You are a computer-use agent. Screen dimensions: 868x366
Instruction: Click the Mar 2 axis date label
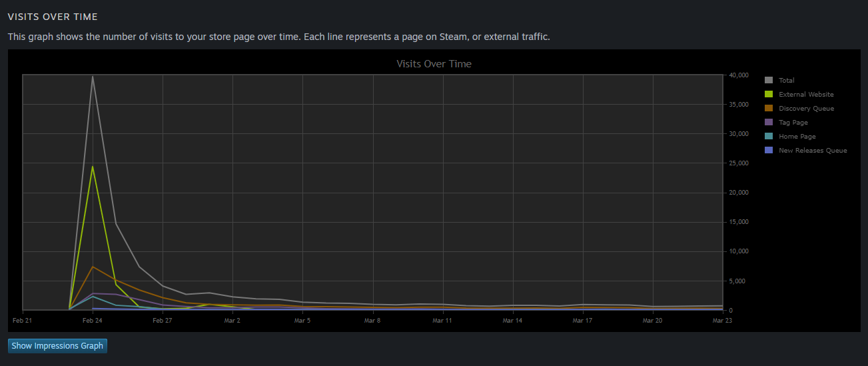[x=232, y=321]
